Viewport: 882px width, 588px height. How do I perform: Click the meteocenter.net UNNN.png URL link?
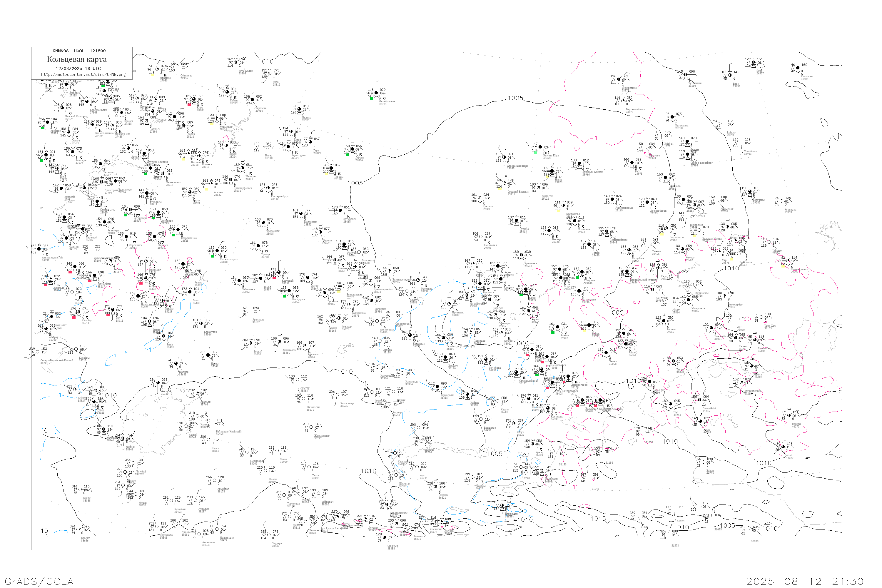click(x=83, y=75)
